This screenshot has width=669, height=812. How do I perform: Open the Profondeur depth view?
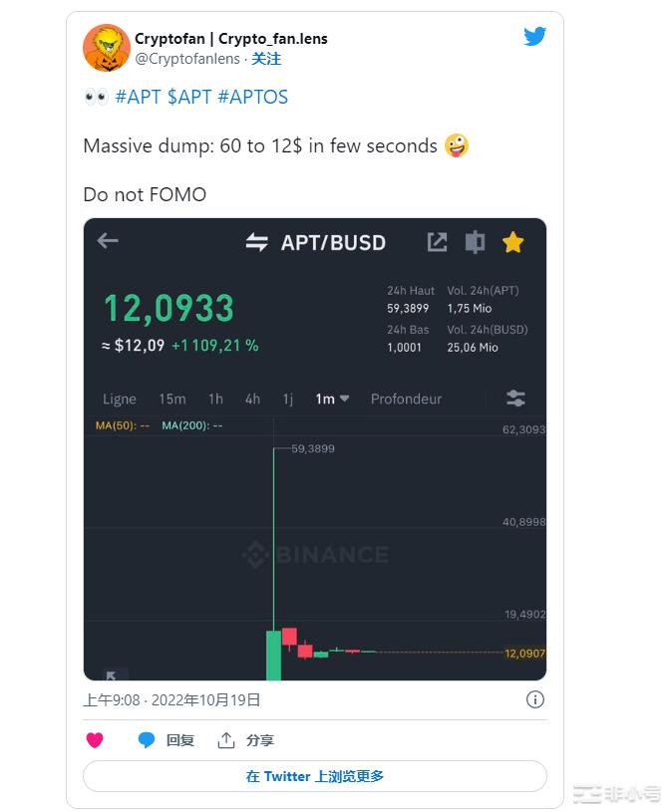coord(406,398)
